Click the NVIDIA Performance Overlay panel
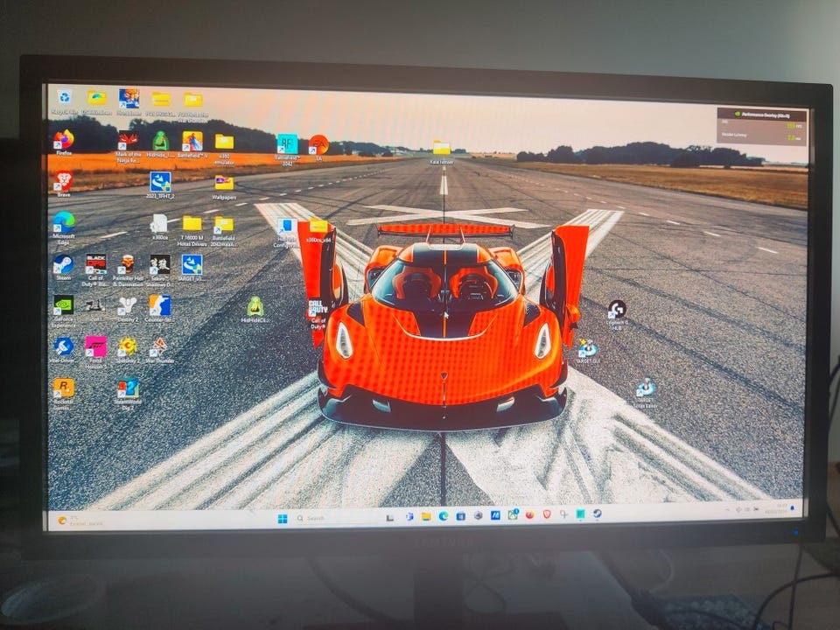 tap(761, 126)
